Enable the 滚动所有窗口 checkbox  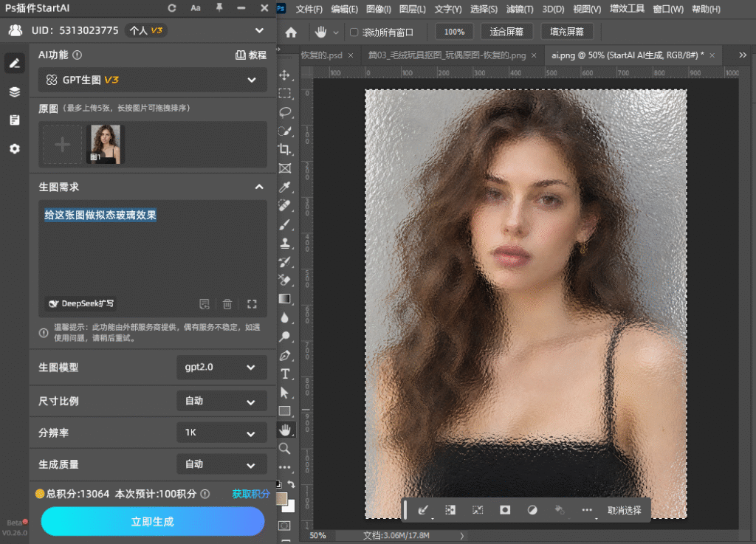pos(354,32)
